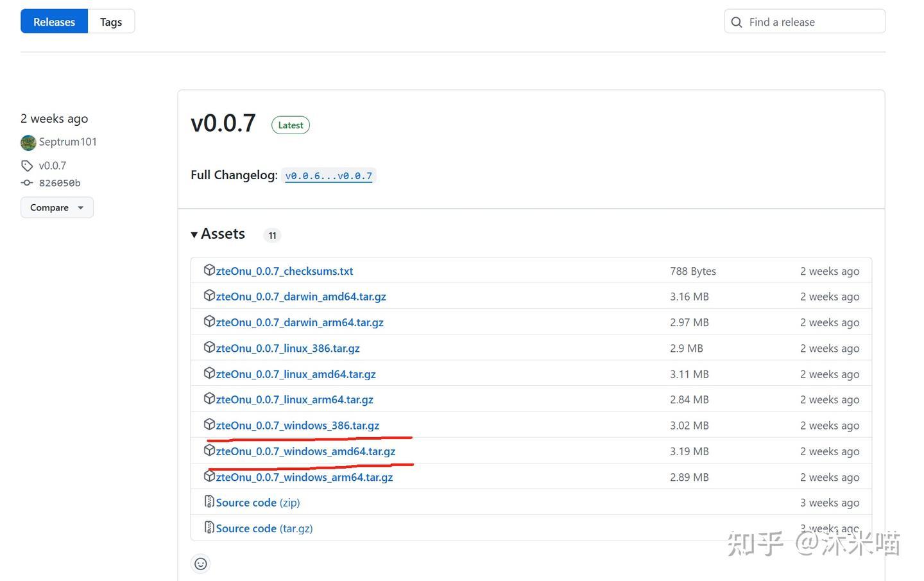
Task: Open changelog v0.0.6...v0.0.7 link
Action: [329, 176]
